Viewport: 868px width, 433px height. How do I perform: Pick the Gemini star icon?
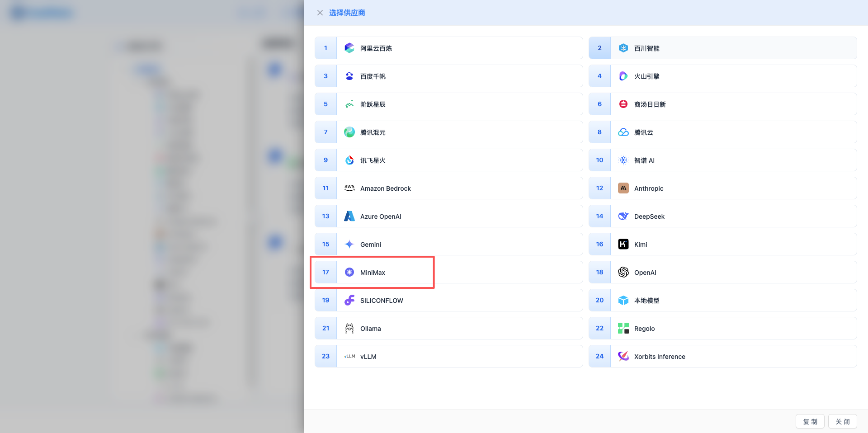pos(349,244)
